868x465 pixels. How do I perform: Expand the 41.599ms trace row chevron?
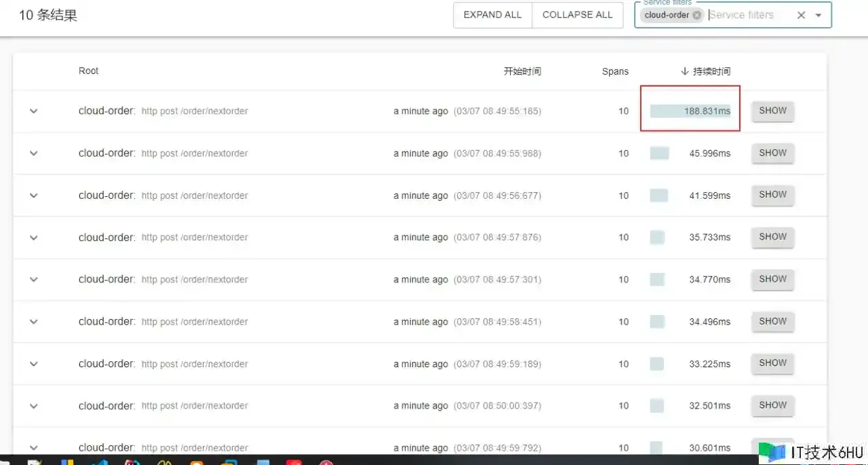34,196
